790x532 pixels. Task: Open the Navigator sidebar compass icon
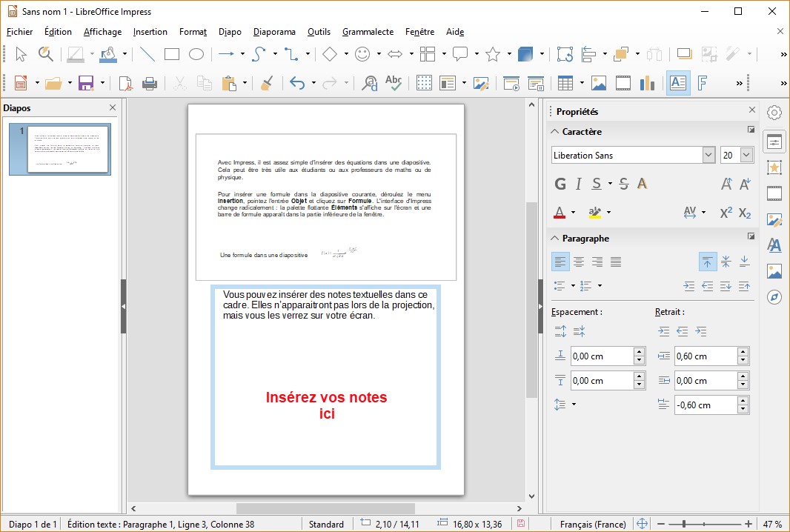(774, 297)
